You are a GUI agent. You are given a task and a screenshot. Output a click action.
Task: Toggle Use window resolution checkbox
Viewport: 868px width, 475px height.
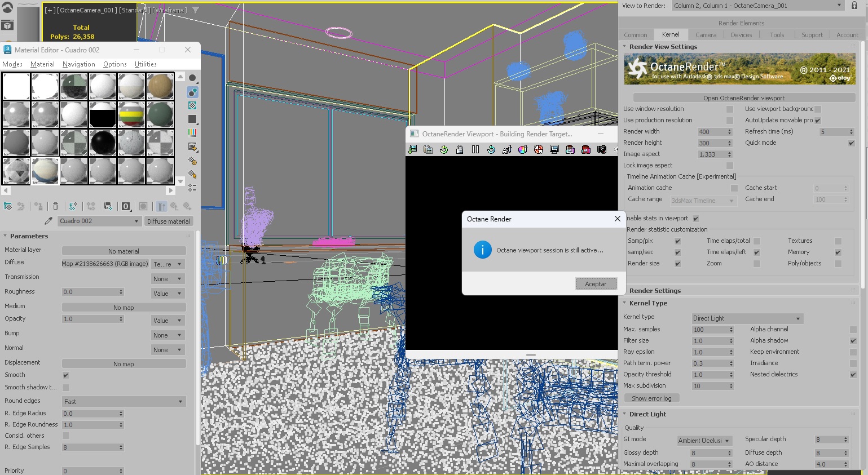click(x=730, y=109)
